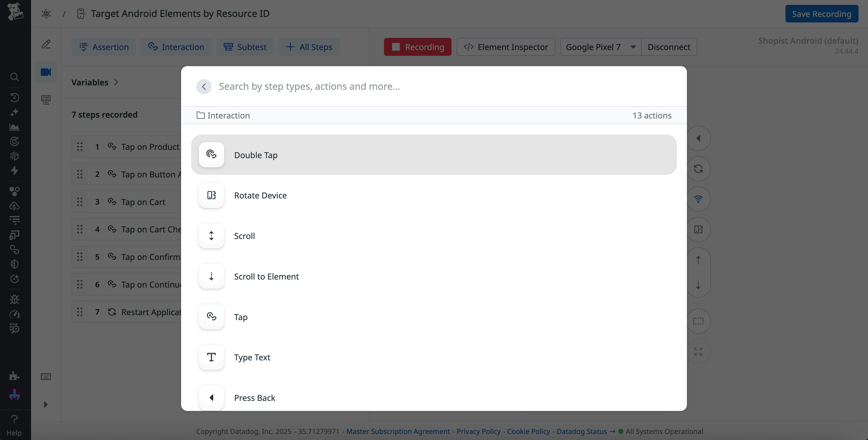Open the video recorder sidebar icon
This screenshot has height=440, width=868.
pyautogui.click(x=46, y=72)
